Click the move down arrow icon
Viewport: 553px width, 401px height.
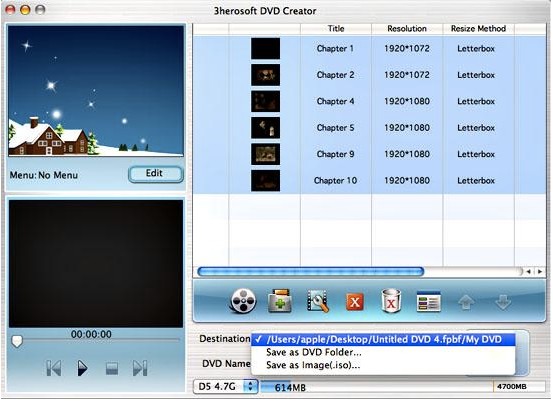pos(503,302)
